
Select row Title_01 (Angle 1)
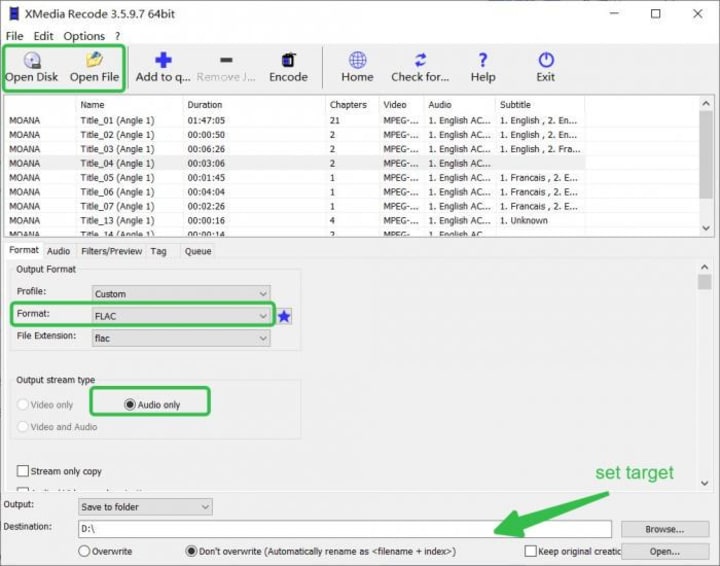295,120
